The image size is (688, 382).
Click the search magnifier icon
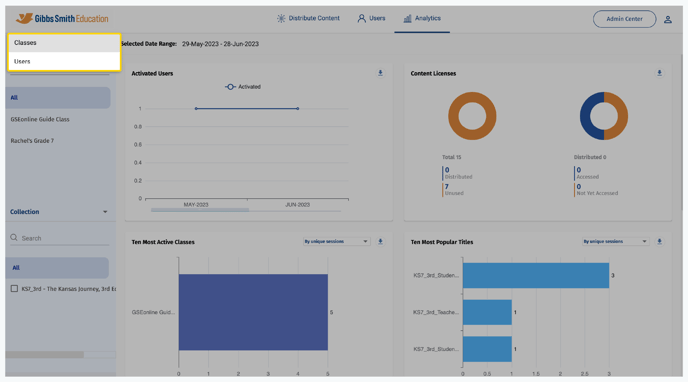tap(14, 237)
